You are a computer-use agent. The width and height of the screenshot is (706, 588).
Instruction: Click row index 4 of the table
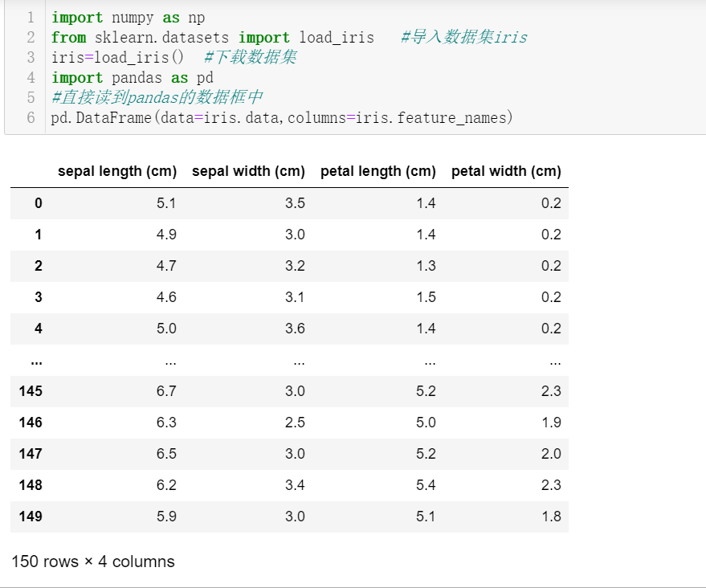click(x=39, y=329)
